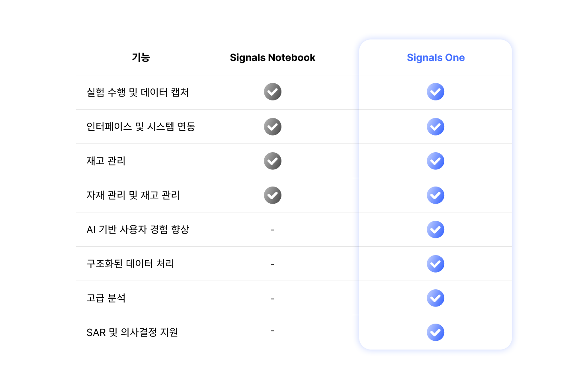Click blue checkmark for AI 기반 사용자 경험 향상
Viewport: 588px width, 389px height.
[436, 230]
